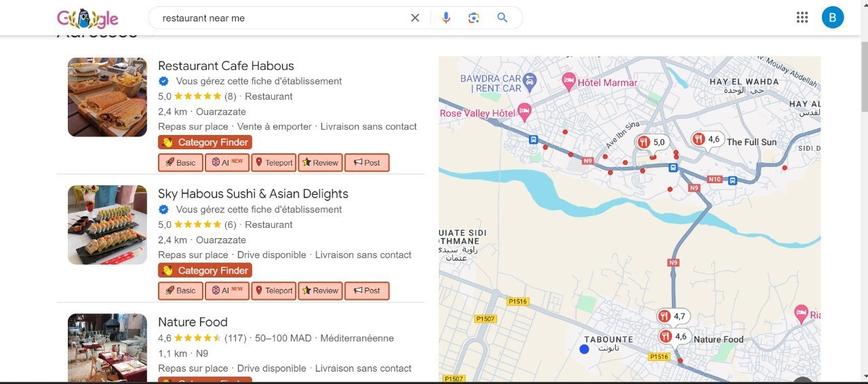Click Review button under Sky Habous Sushi

[x=320, y=290]
